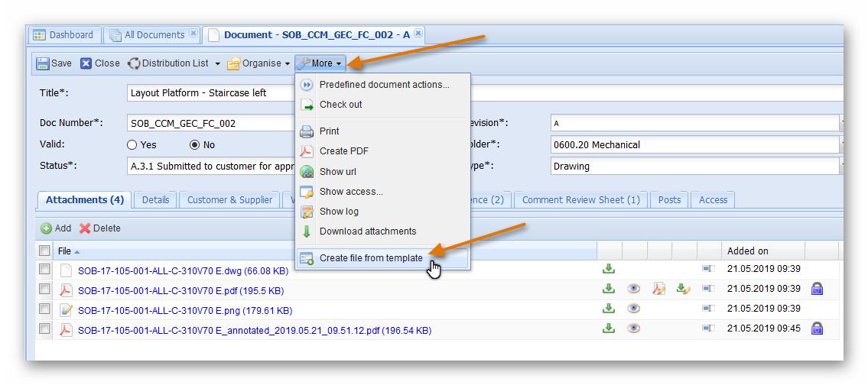Select the Create PDF menu entry
Image resolution: width=868 pixels, height=385 pixels.
click(384, 151)
